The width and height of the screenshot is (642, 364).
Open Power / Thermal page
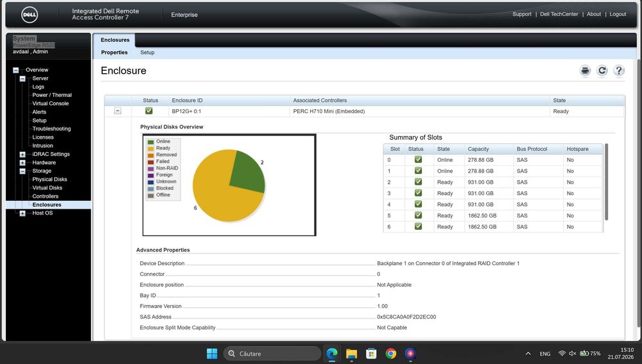click(x=52, y=95)
